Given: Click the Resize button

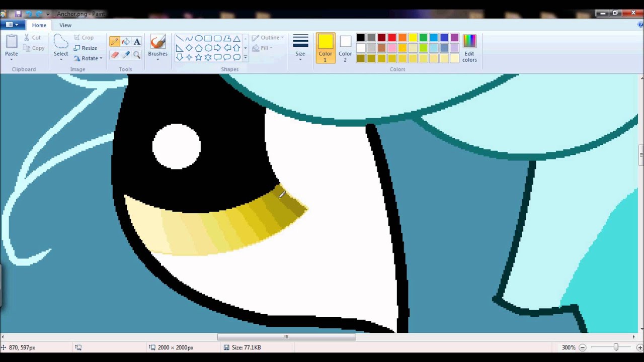Looking at the screenshot, I should (85, 48).
